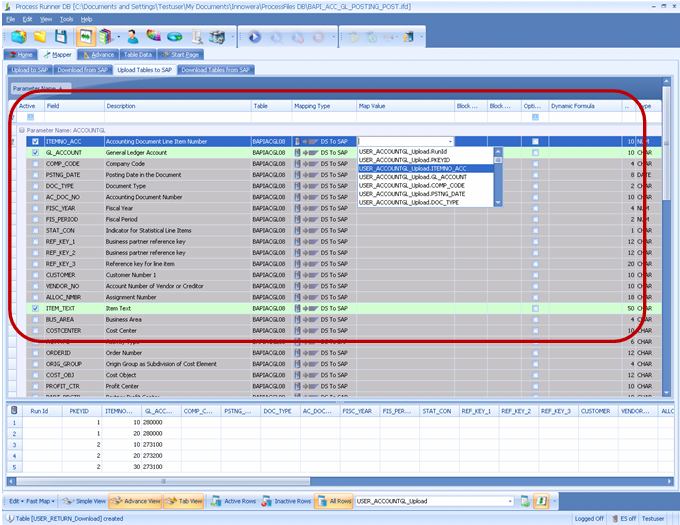The image size is (680, 525).
Task: Show Inactive Rows only
Action: (286, 501)
